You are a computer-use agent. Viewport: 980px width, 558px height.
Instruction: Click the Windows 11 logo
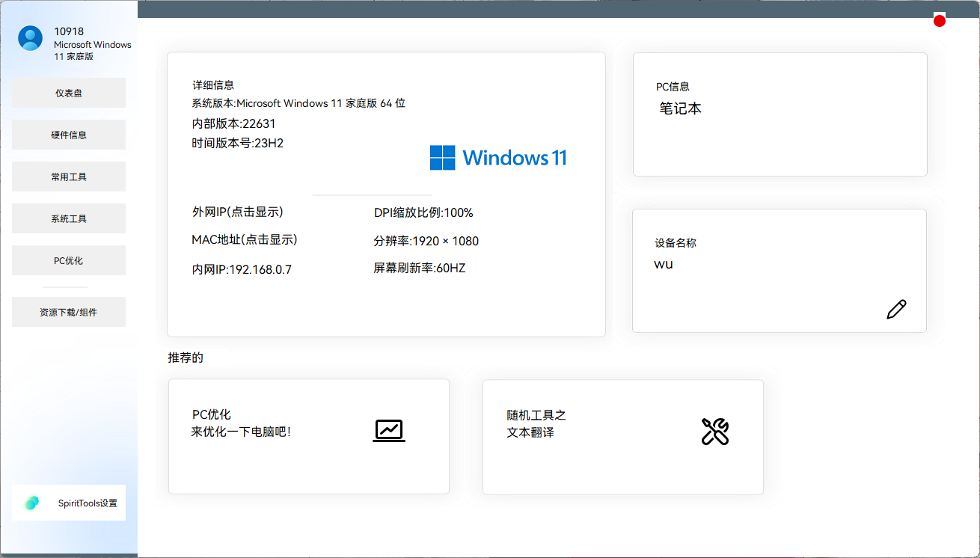pos(498,158)
